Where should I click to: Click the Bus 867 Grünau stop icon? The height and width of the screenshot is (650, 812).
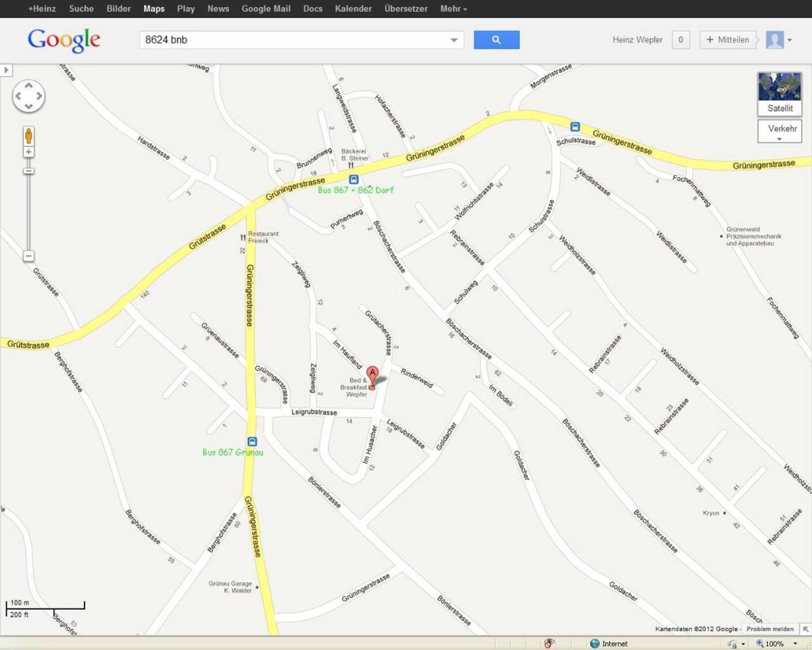pyautogui.click(x=252, y=441)
